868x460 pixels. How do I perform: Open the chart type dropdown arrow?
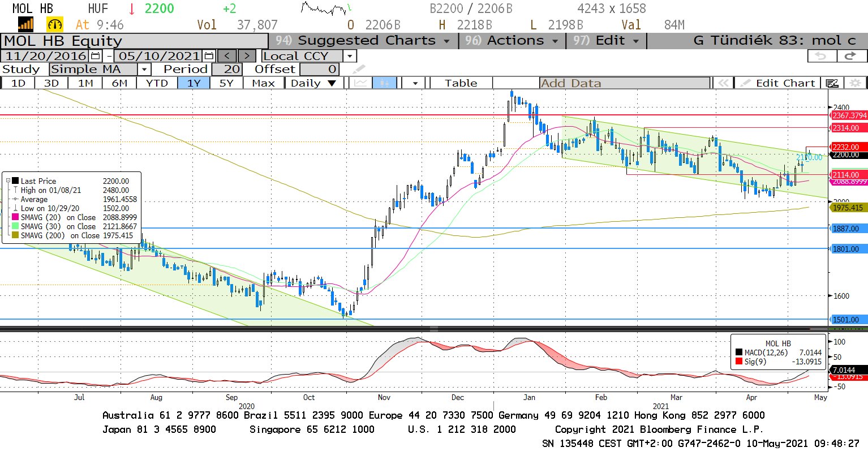pos(415,83)
